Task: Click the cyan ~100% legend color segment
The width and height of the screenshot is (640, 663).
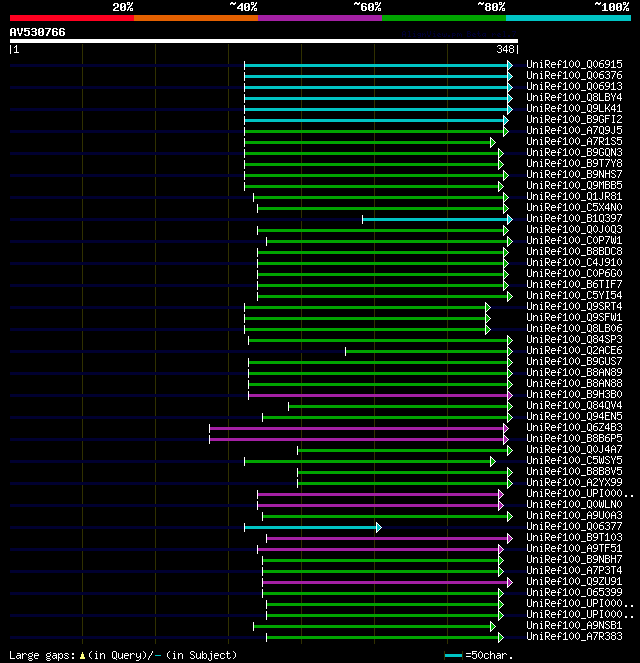Action: click(x=569, y=18)
